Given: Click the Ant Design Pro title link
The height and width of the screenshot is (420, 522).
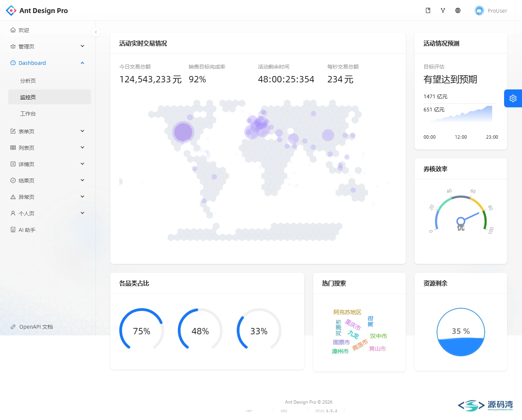Looking at the screenshot, I should (44, 10).
